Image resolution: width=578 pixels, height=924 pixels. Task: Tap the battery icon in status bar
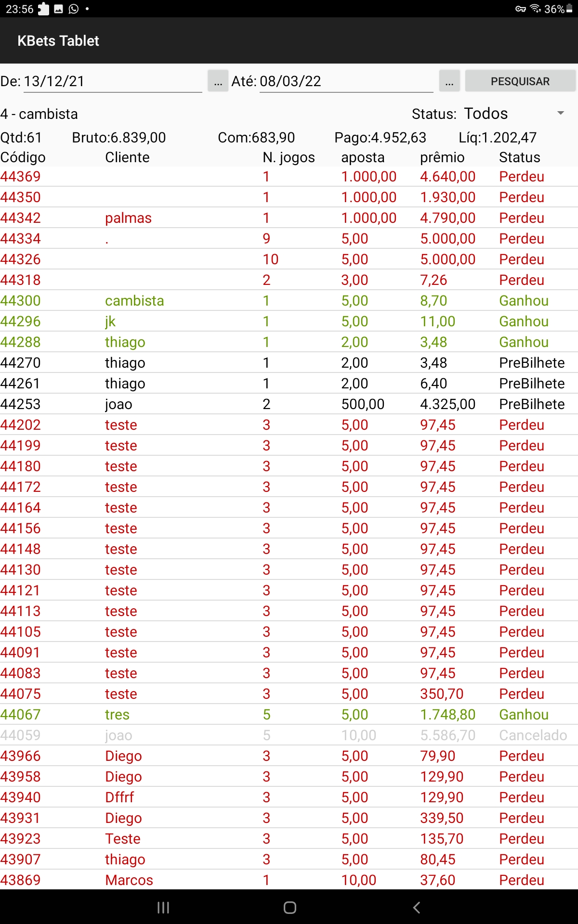pyautogui.click(x=569, y=9)
